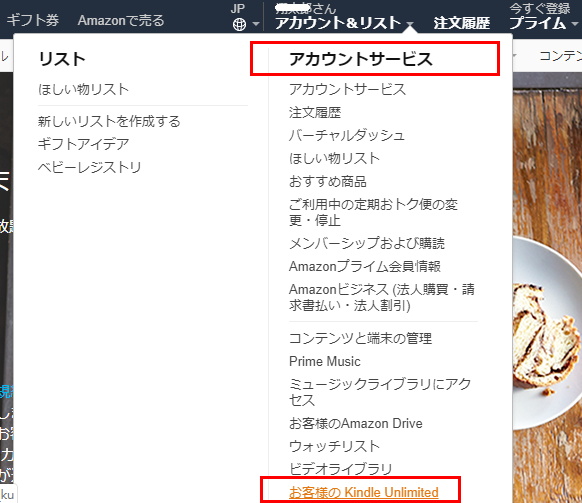Open the ほしい物リスト link under リスト

pos(84,89)
